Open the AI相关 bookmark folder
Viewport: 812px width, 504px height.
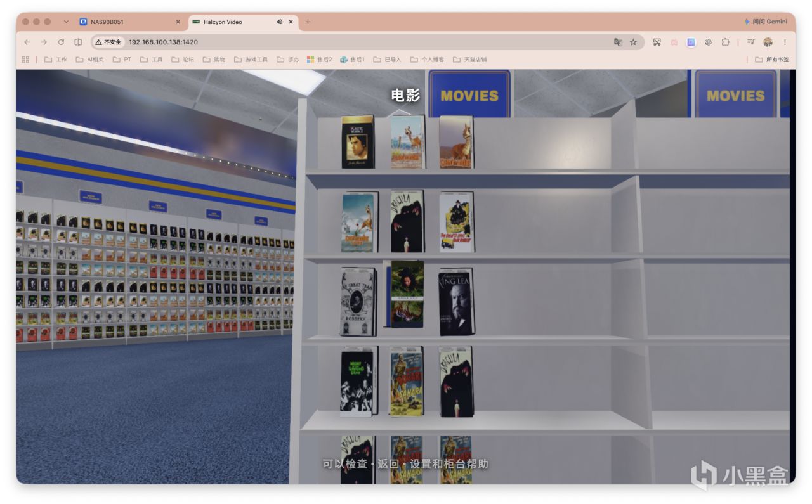[89, 60]
